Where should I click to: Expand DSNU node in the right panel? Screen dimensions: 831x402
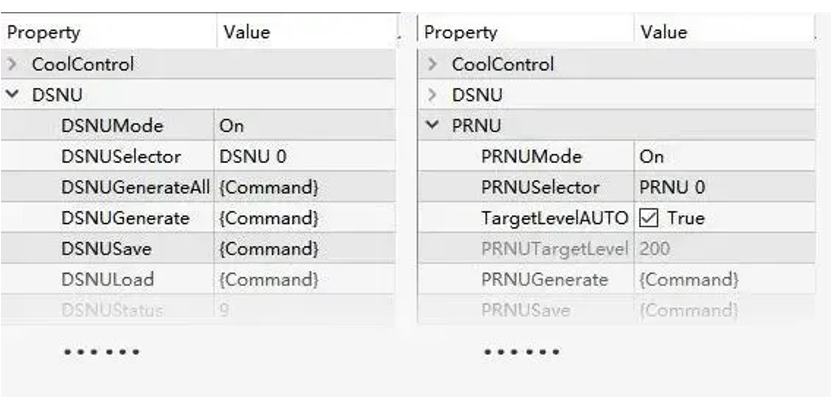432,95
